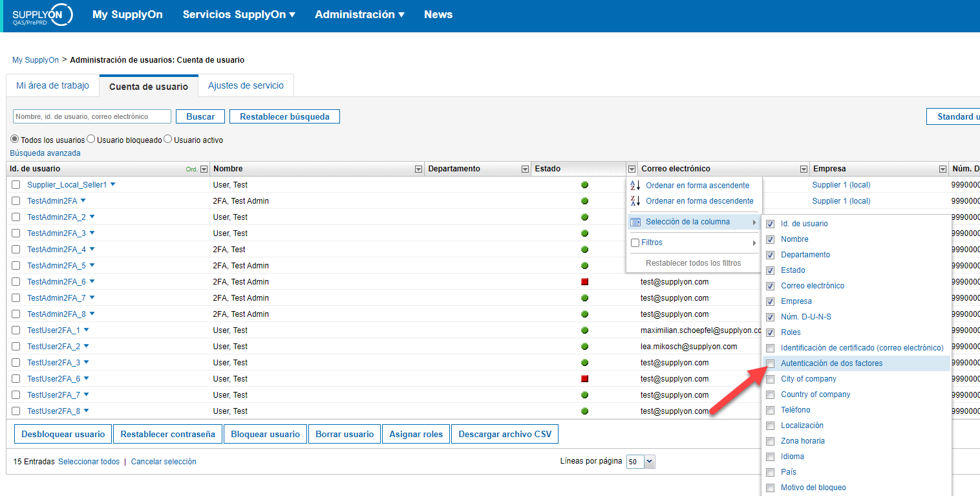Open the TestAdmin2FA_4 user link

point(56,250)
